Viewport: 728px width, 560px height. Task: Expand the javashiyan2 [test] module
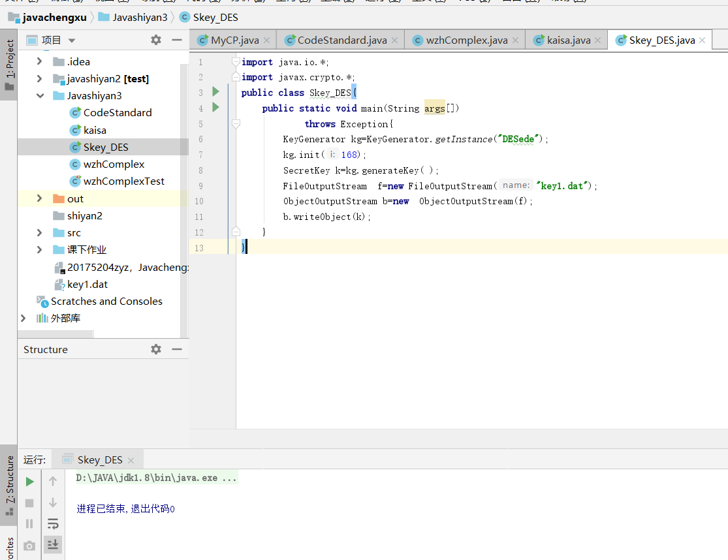[39, 78]
